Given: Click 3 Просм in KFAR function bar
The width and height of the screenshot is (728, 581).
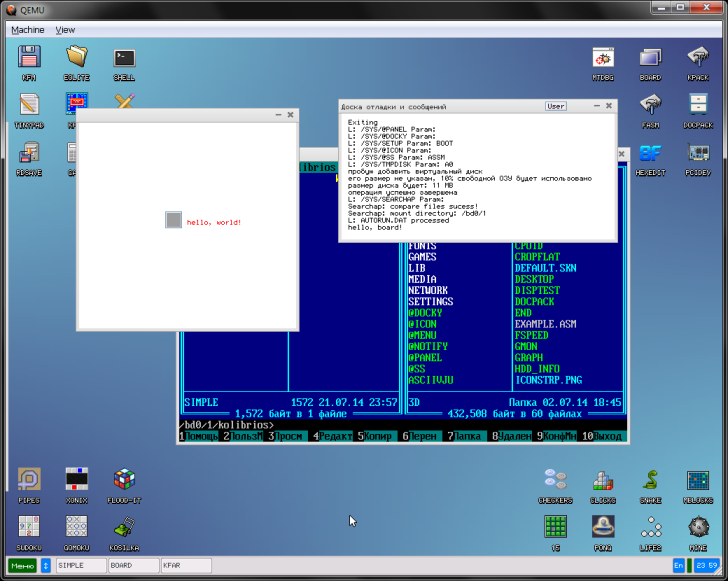Looking at the screenshot, I should [285, 436].
